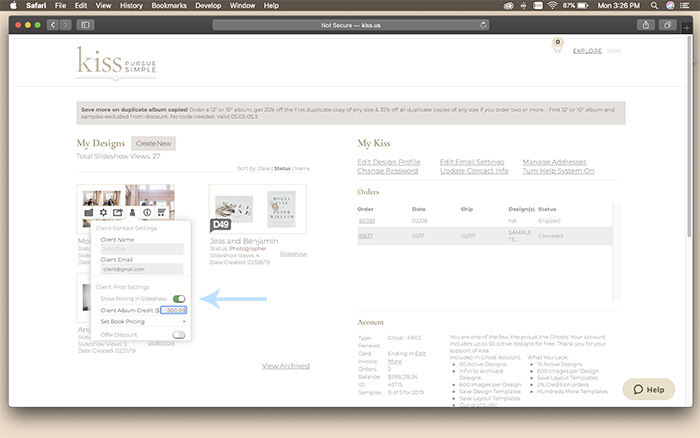This screenshot has height=438, width=700.
Task: Click Update Contact Info link
Action: [x=474, y=171]
